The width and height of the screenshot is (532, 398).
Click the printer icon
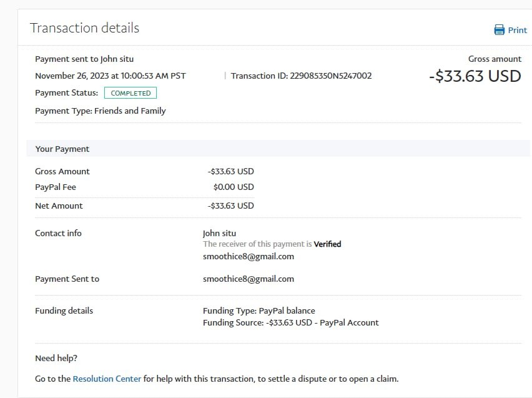click(x=499, y=30)
